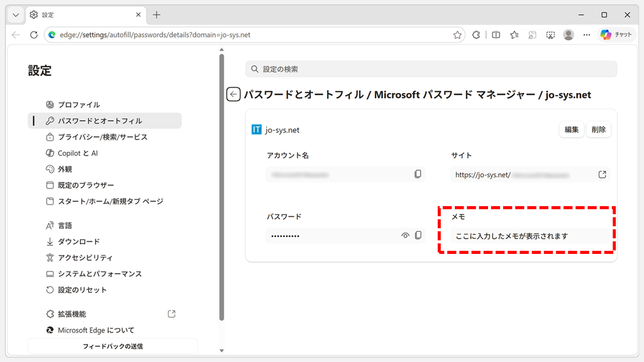
Task: Click the メモ label text
Action: coord(458,217)
